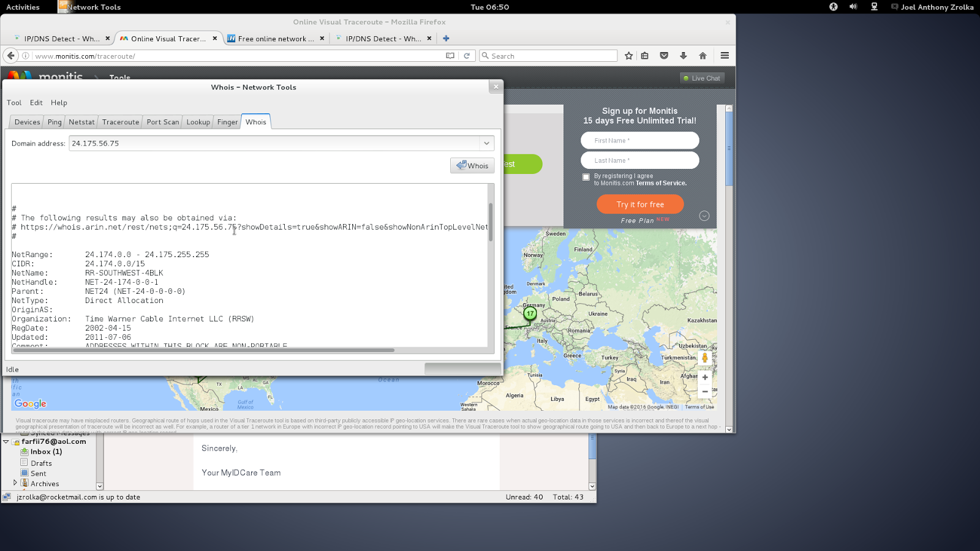The image size is (980, 551).
Task: Open the Edit menu in Network Tools
Action: coord(36,103)
